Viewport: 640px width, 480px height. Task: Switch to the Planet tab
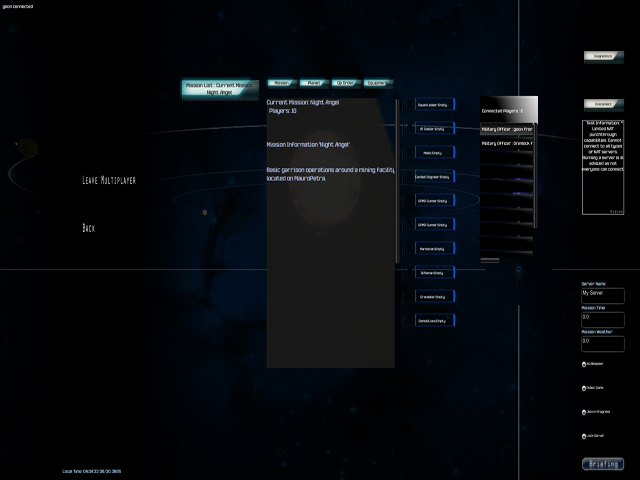coord(314,83)
